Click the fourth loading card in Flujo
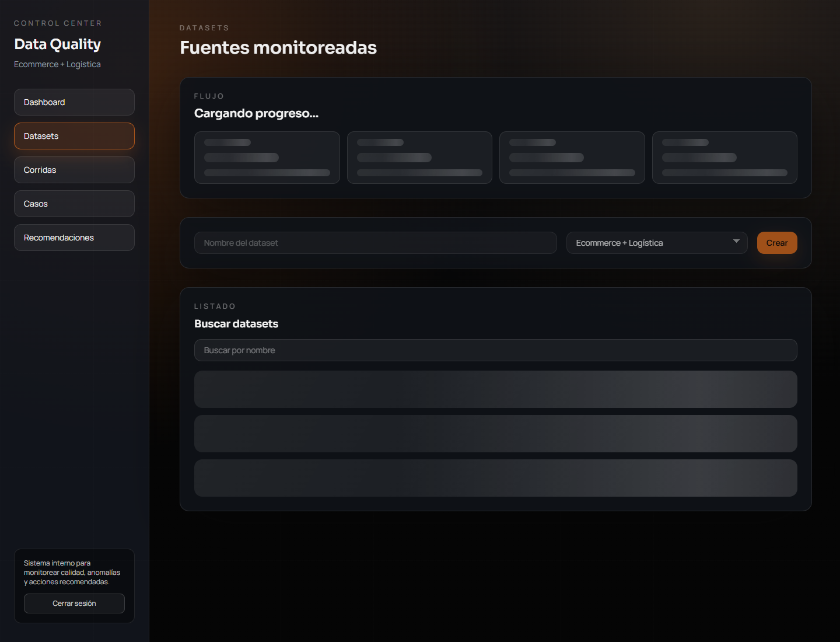This screenshot has width=840, height=642. coord(724,158)
